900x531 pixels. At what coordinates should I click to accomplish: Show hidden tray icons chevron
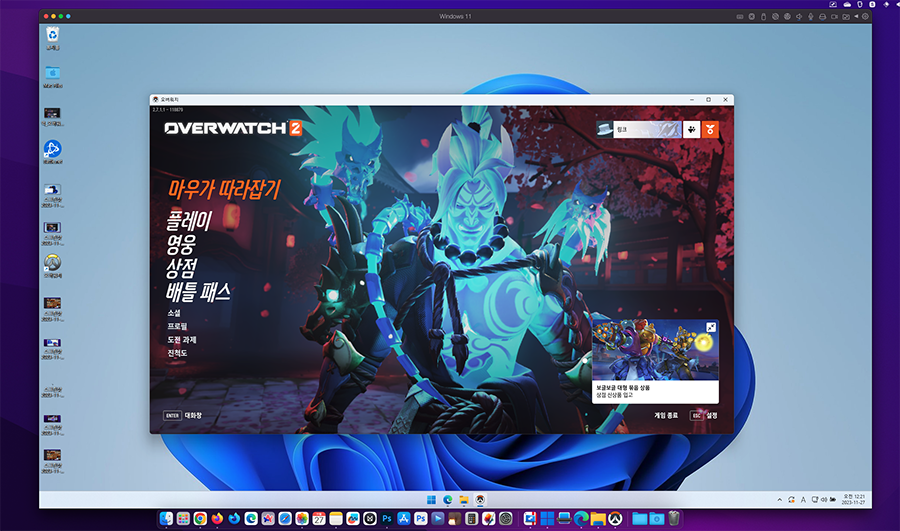[x=779, y=500]
